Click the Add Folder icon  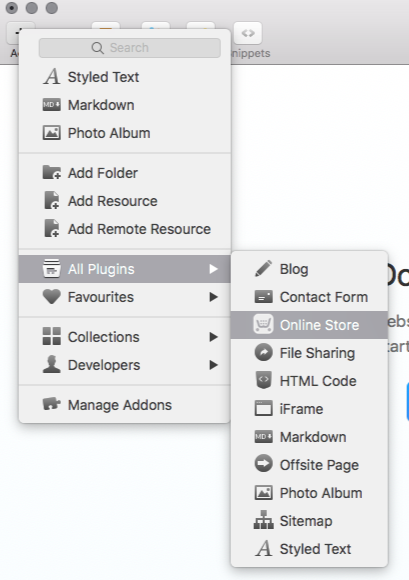coord(52,172)
